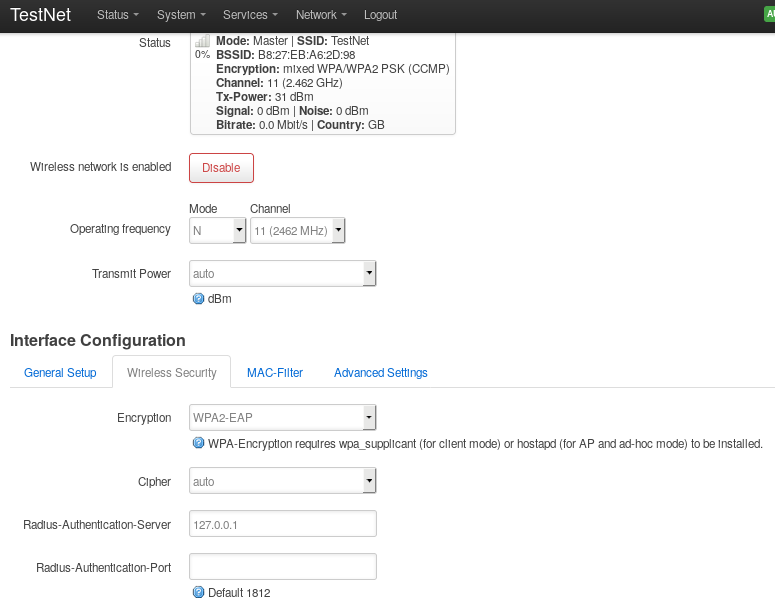
Task: Switch to the MAC-Filter tab
Action: pyautogui.click(x=275, y=373)
